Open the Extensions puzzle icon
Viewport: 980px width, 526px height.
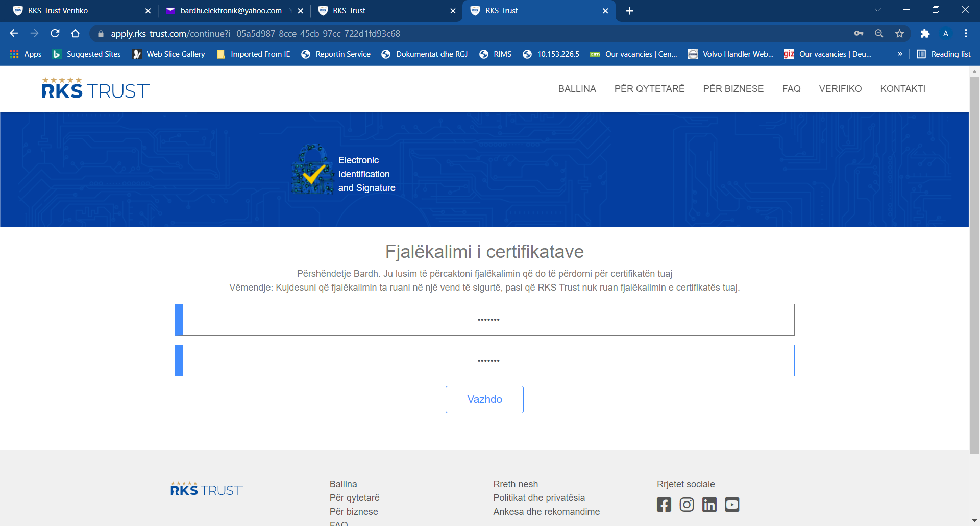925,33
